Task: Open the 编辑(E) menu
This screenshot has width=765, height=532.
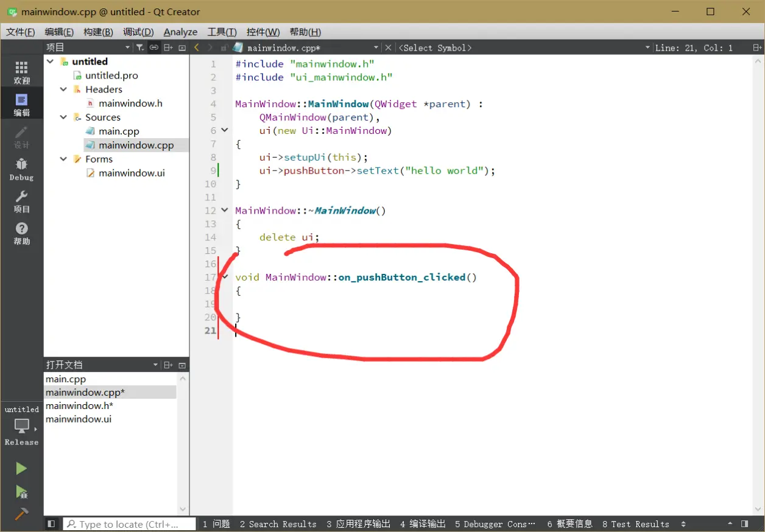Action: click(59, 32)
